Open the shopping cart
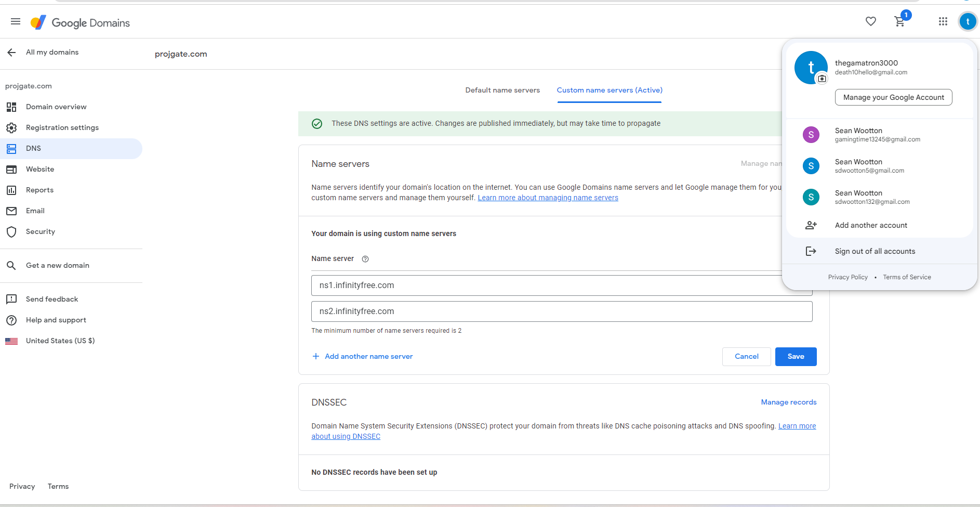This screenshot has height=507, width=980. pyautogui.click(x=900, y=21)
